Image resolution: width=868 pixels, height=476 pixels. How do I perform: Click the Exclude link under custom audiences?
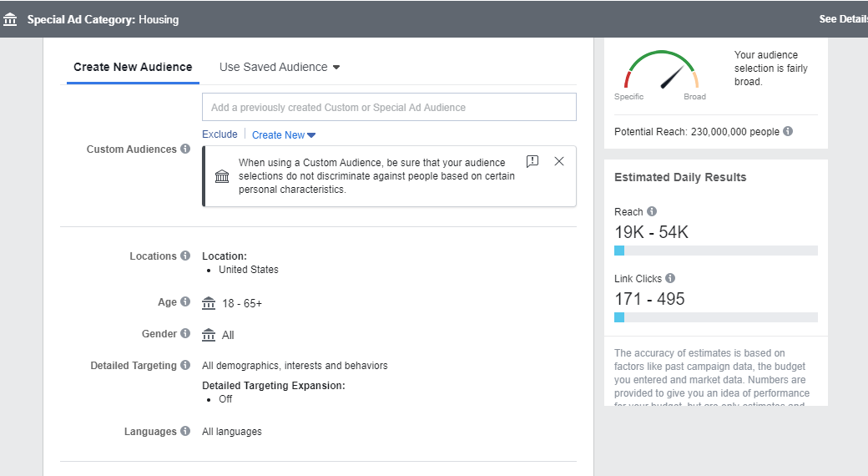(x=220, y=134)
